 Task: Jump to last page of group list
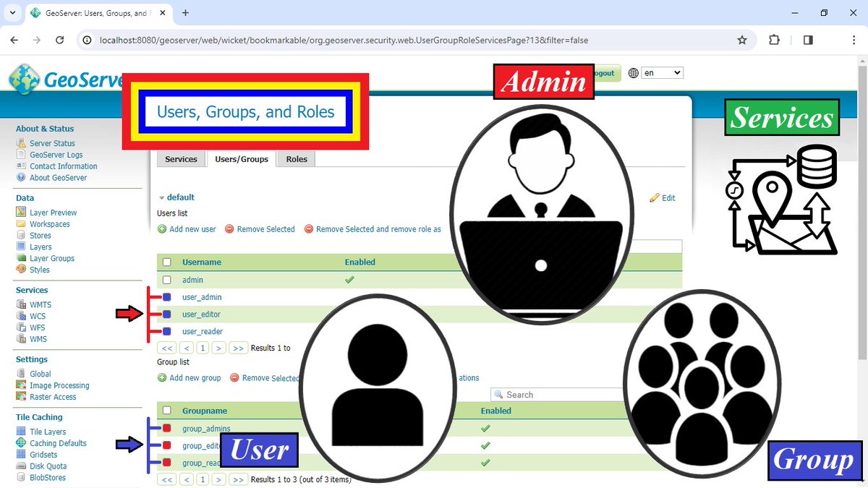point(239,479)
